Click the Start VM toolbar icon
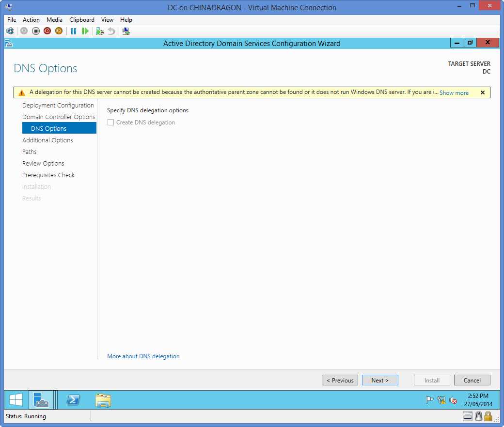Screen dimensions: 504x427 pyautogui.click(x=24, y=31)
